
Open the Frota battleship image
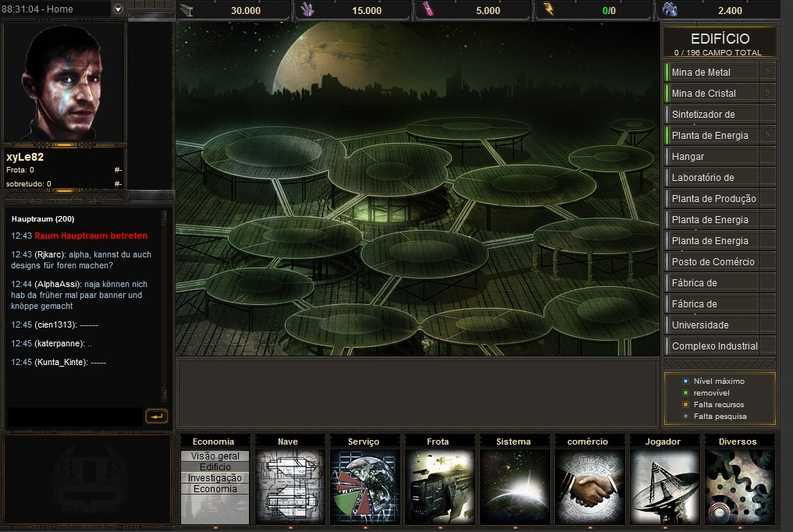pos(439,487)
